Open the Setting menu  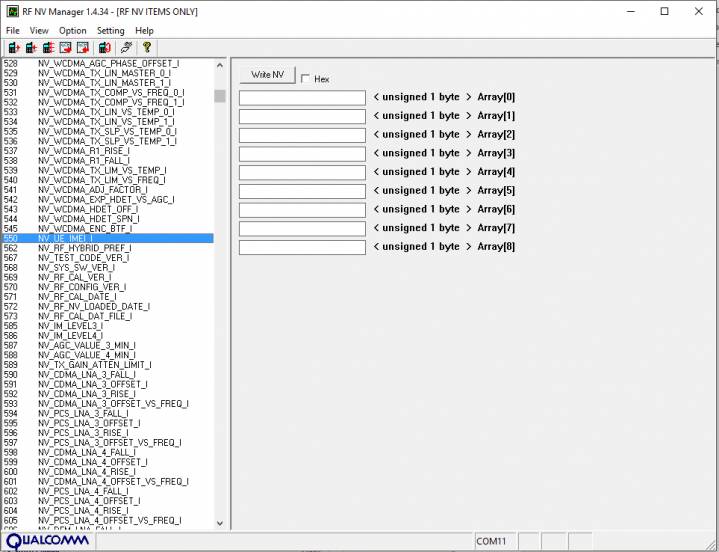(x=111, y=31)
